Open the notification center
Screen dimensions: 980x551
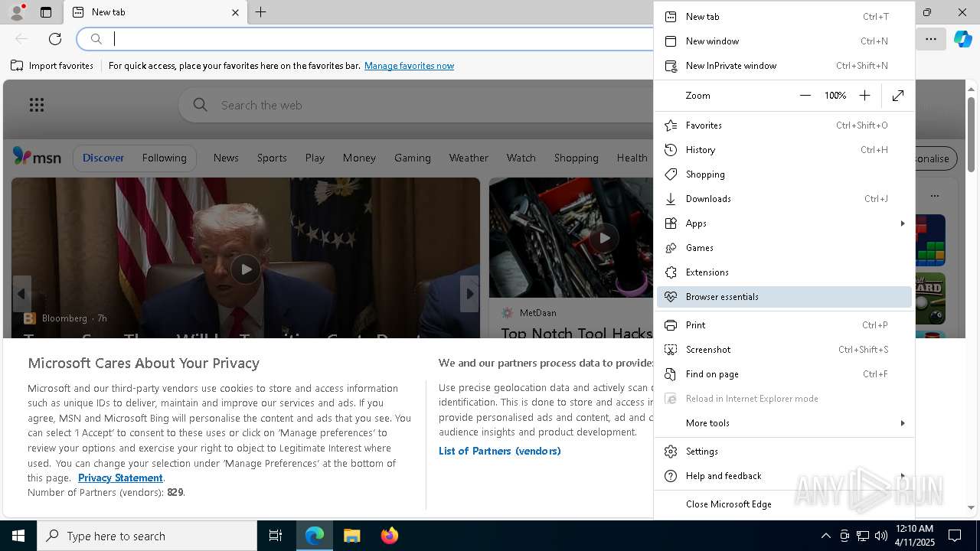coord(955,536)
